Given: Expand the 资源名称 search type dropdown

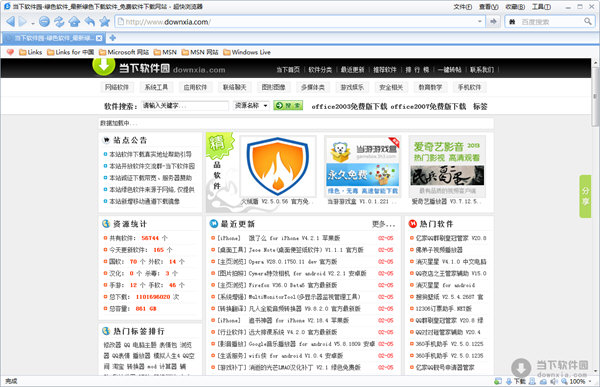Looking at the screenshot, I should tap(265, 106).
